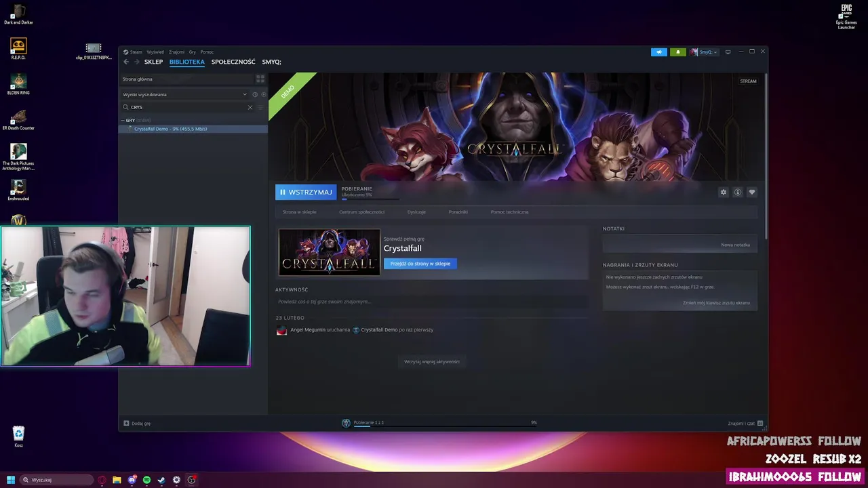Viewport: 868px width, 488px height.
Task: Open File Explorer from taskbar
Action: [x=117, y=480]
